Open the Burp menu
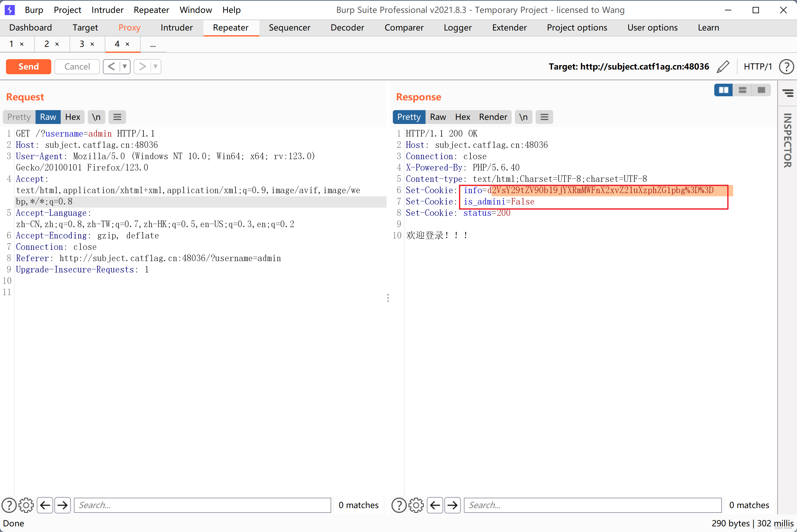The height and width of the screenshot is (532, 797). point(34,10)
